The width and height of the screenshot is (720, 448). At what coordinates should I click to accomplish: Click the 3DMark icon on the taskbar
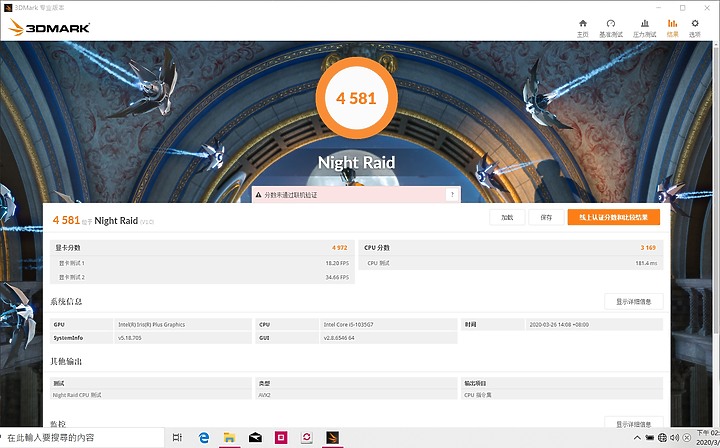(332, 437)
